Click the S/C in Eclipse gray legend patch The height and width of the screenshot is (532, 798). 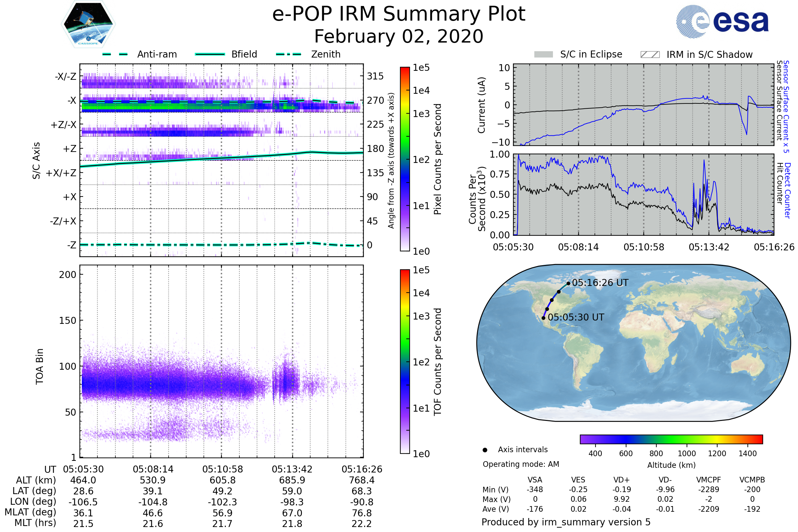pos(544,55)
